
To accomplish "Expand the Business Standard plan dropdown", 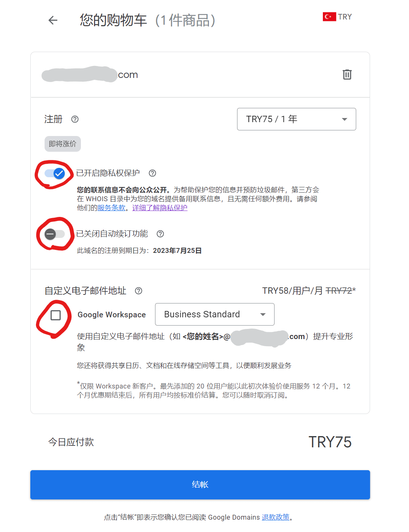I will click(215, 314).
